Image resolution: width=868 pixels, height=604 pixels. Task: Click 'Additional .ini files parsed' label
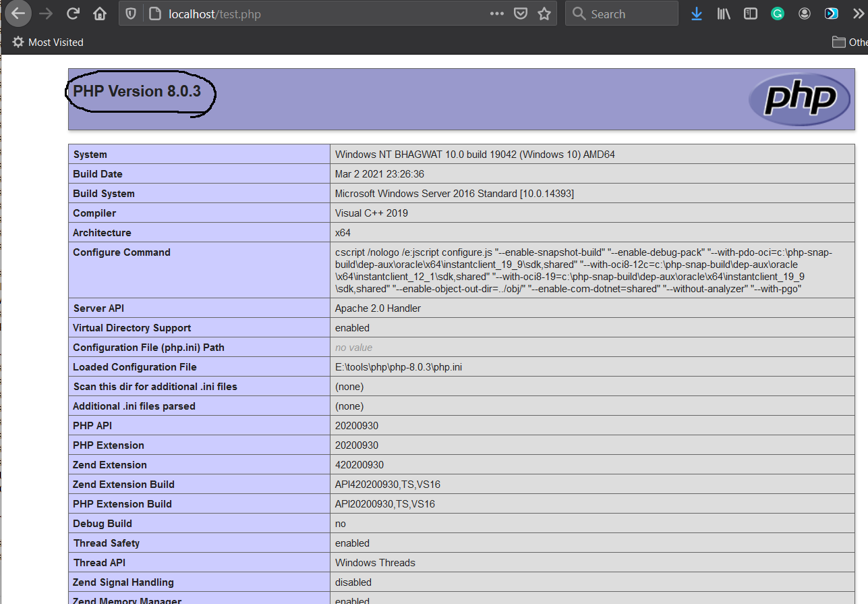(134, 406)
